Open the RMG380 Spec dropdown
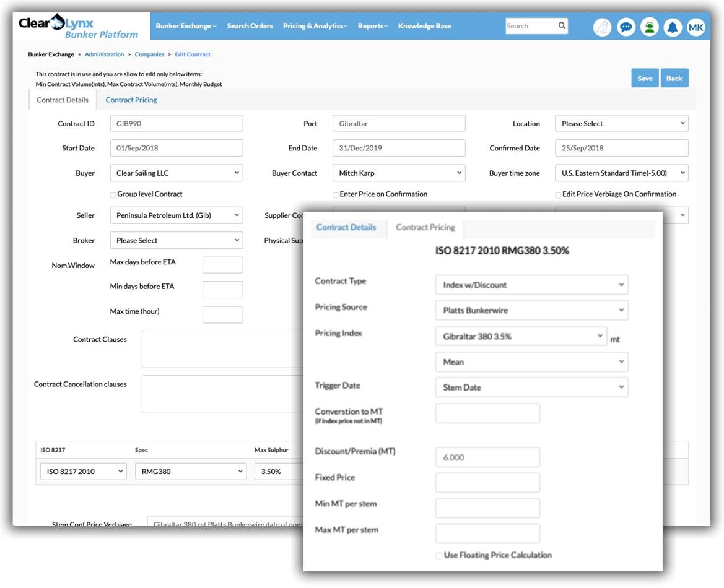 (x=191, y=471)
